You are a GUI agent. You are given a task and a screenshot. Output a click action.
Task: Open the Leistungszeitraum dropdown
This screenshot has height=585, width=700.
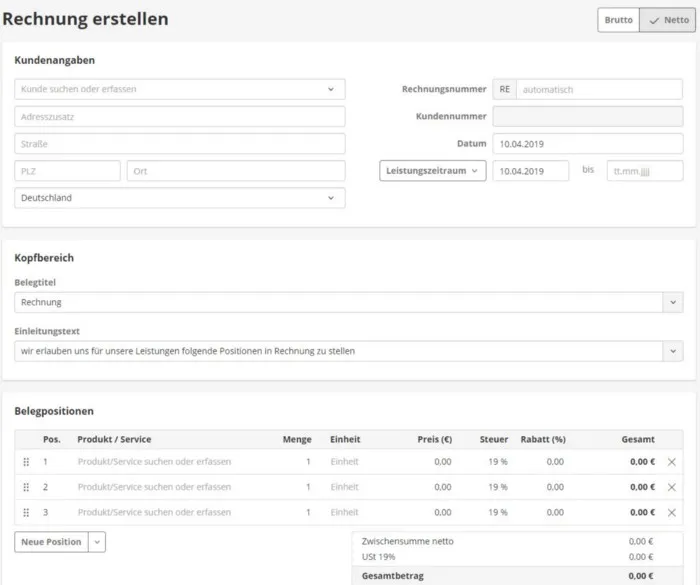click(x=433, y=171)
